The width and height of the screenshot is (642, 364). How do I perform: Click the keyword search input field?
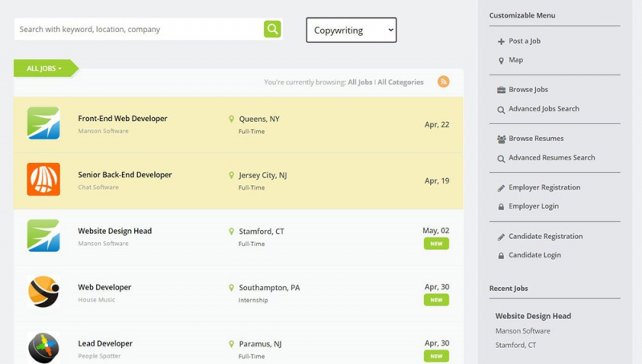coord(139,29)
